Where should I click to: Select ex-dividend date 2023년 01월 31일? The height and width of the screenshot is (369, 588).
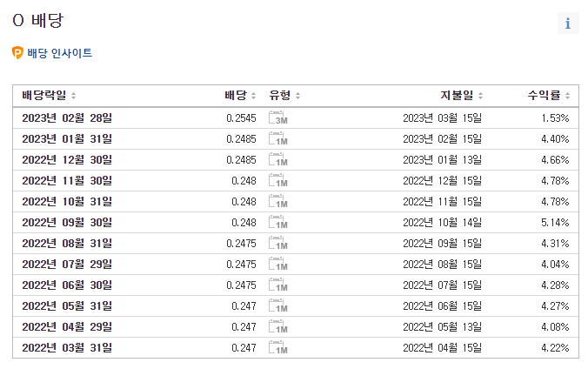(67, 139)
